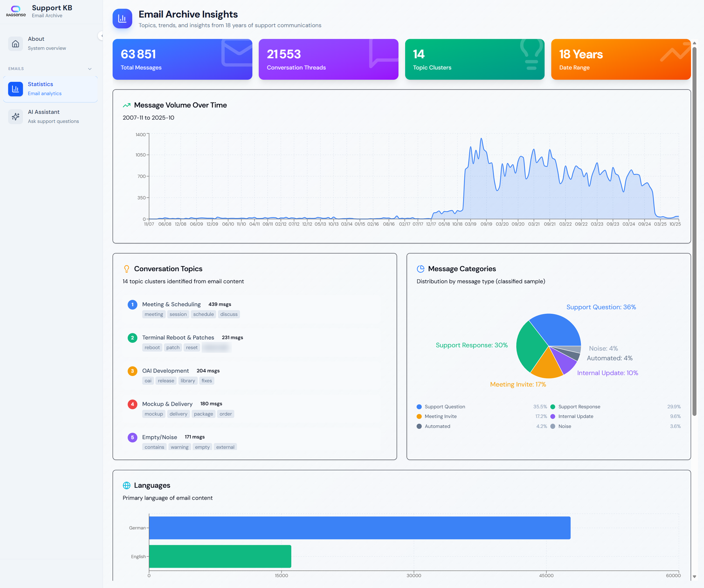Image resolution: width=704 pixels, height=588 pixels.
Task: Click the number 3 badge for OAI Development
Action: [133, 371]
